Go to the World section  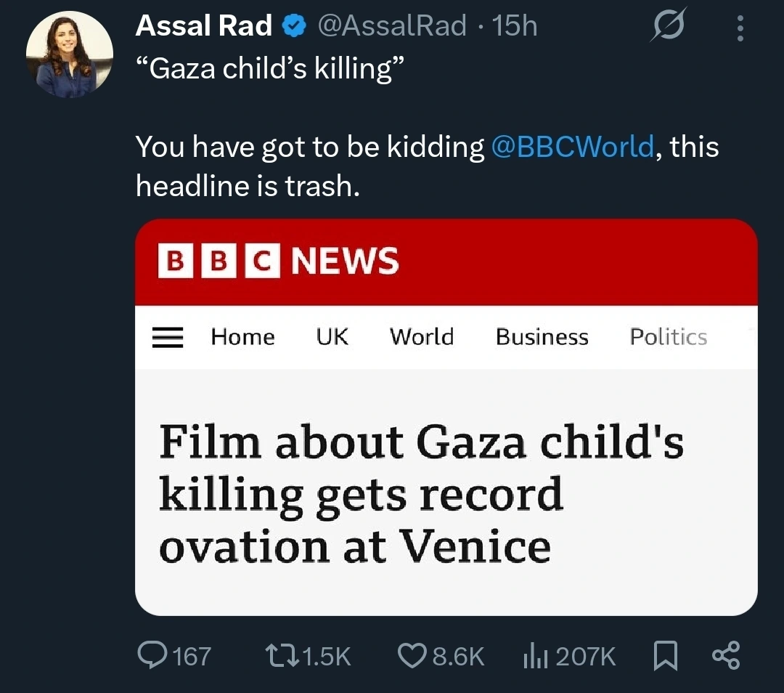point(421,337)
